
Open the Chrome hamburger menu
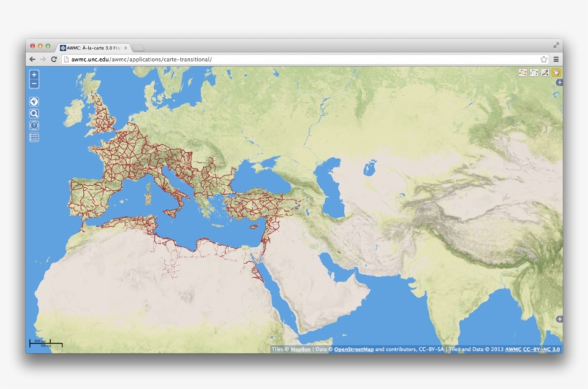tap(556, 59)
